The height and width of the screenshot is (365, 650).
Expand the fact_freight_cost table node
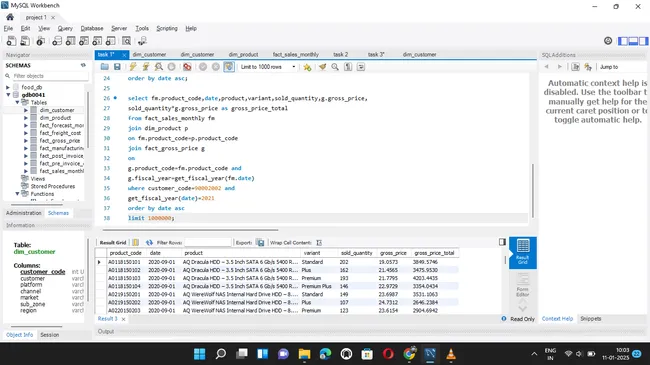coord(26,133)
